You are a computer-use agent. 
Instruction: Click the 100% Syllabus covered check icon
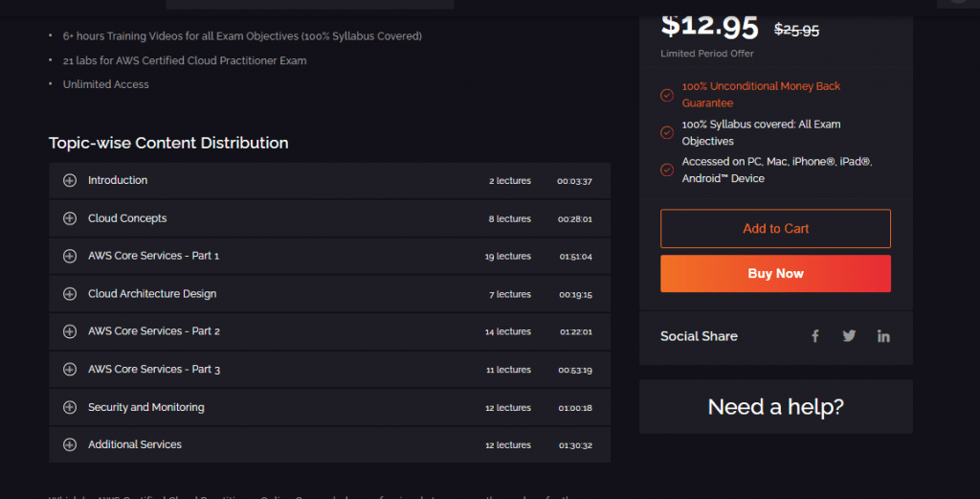point(667,132)
